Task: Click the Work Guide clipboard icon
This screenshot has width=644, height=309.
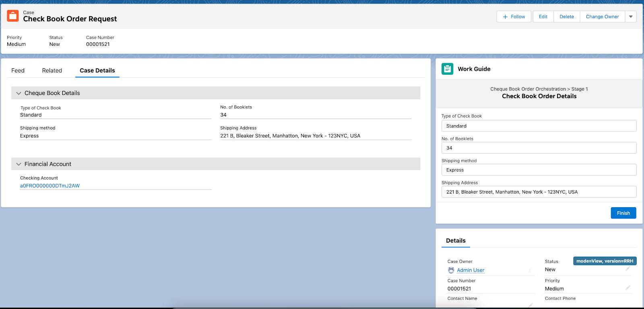Action: pos(447,69)
